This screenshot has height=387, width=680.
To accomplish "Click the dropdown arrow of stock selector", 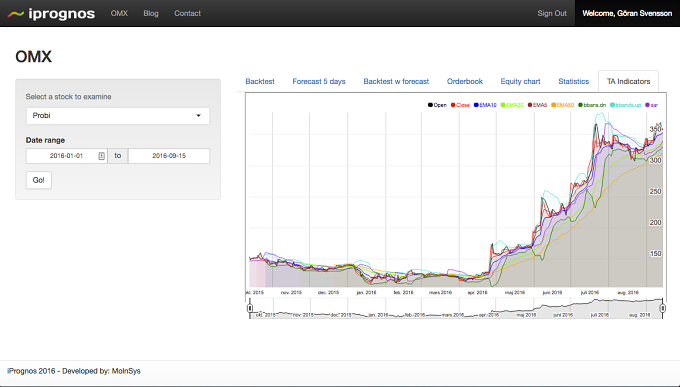I will click(199, 116).
